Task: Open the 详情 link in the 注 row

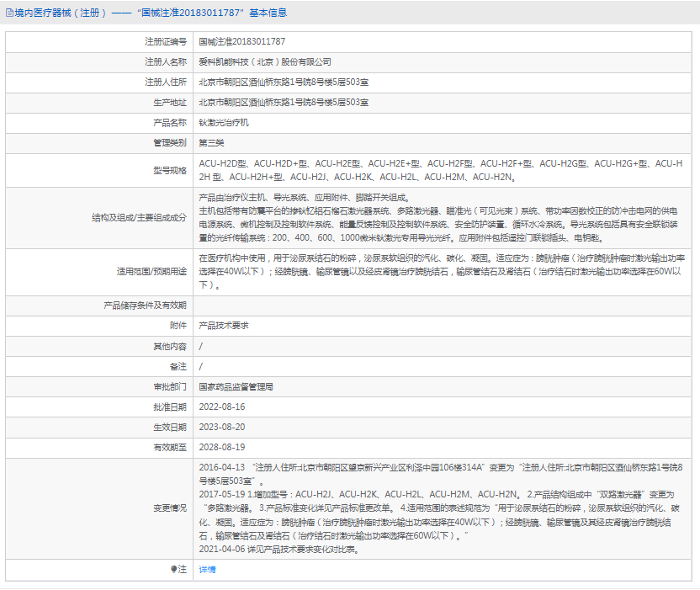Action: click(x=207, y=570)
